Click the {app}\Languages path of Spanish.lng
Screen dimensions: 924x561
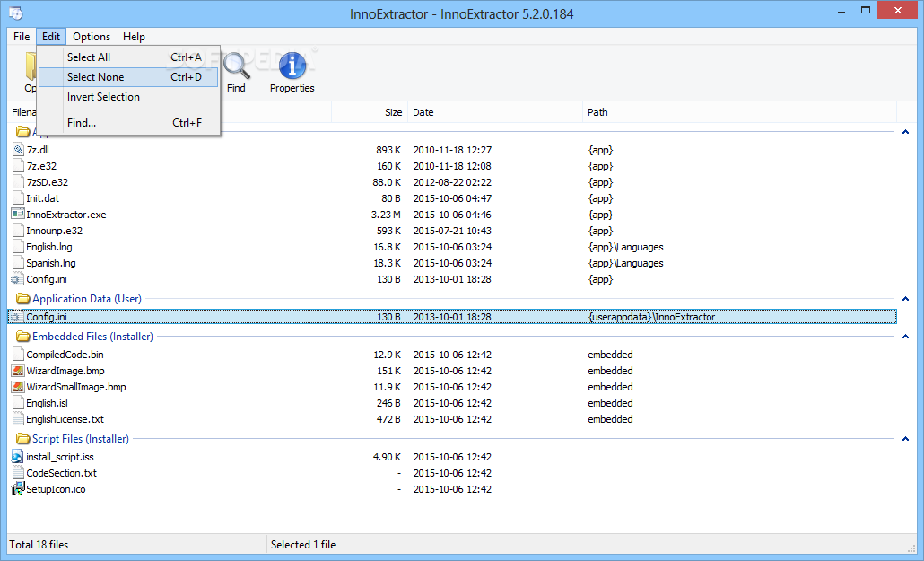(x=626, y=263)
